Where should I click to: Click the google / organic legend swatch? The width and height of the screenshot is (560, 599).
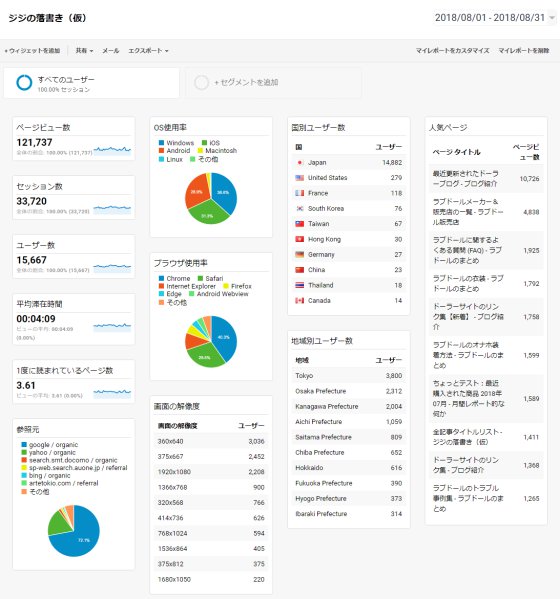point(24,445)
